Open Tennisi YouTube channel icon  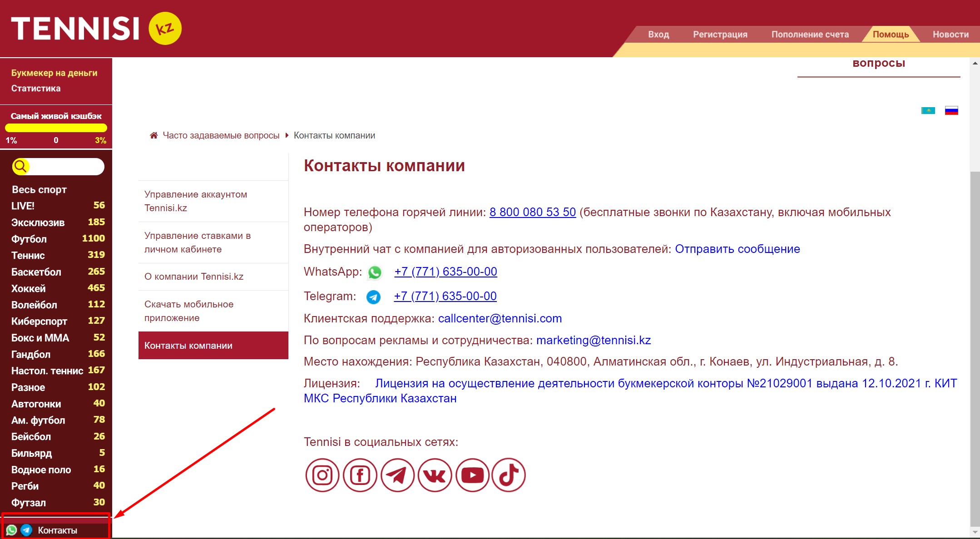[472, 475]
